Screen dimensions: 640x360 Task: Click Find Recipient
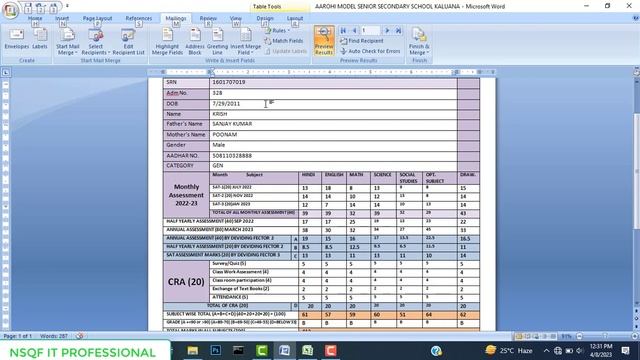tap(362, 41)
